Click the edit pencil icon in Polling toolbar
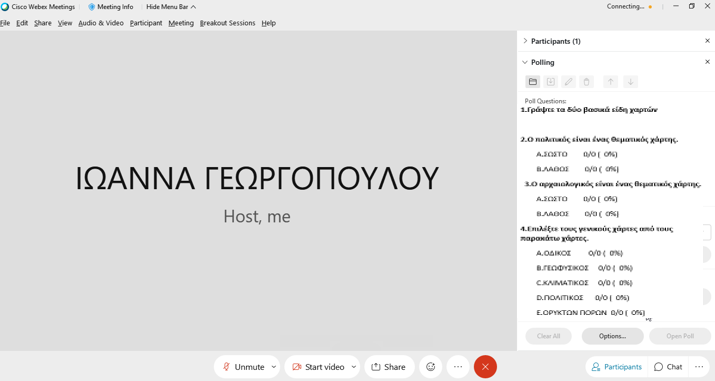Viewport: 715px width, 381px height. click(x=568, y=82)
